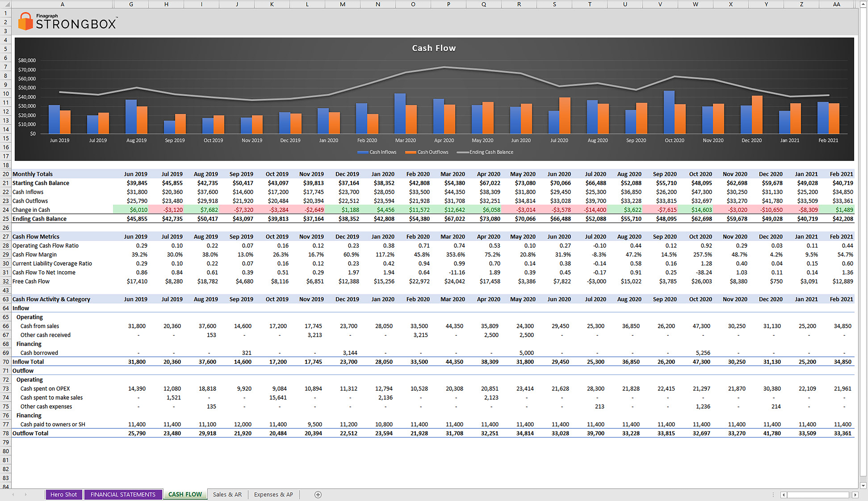Click the Cash Flow chart title
The image size is (868, 501).
[x=434, y=48]
